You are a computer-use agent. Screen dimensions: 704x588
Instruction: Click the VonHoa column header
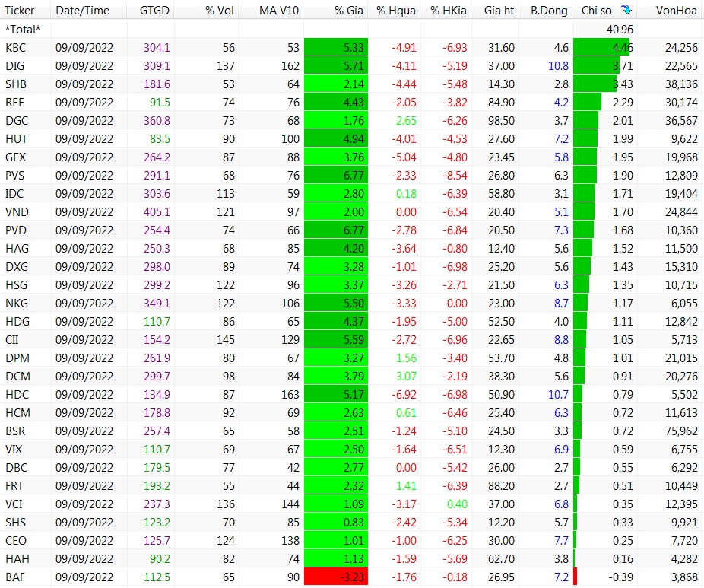pos(676,11)
